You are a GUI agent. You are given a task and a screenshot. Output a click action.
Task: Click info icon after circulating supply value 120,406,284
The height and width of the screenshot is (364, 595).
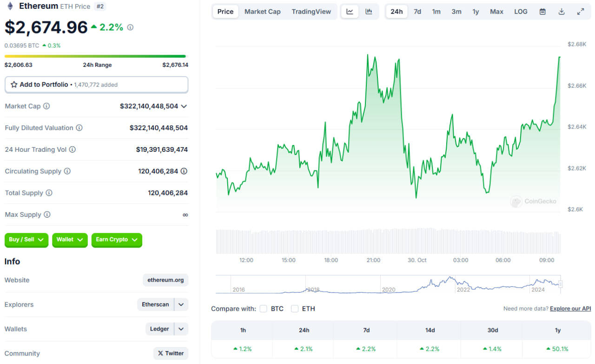click(184, 171)
